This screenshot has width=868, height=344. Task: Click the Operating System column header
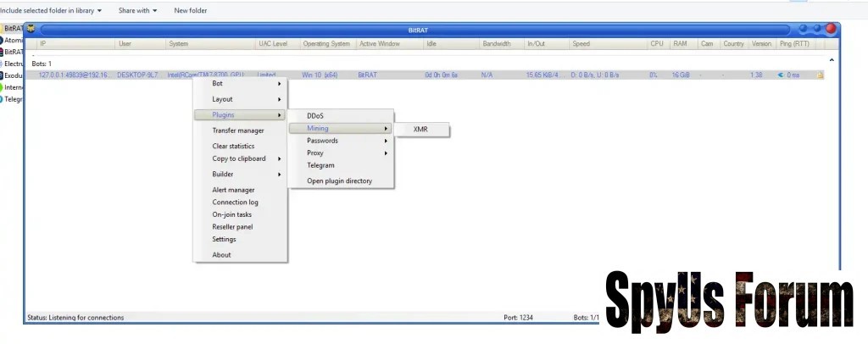coord(326,44)
